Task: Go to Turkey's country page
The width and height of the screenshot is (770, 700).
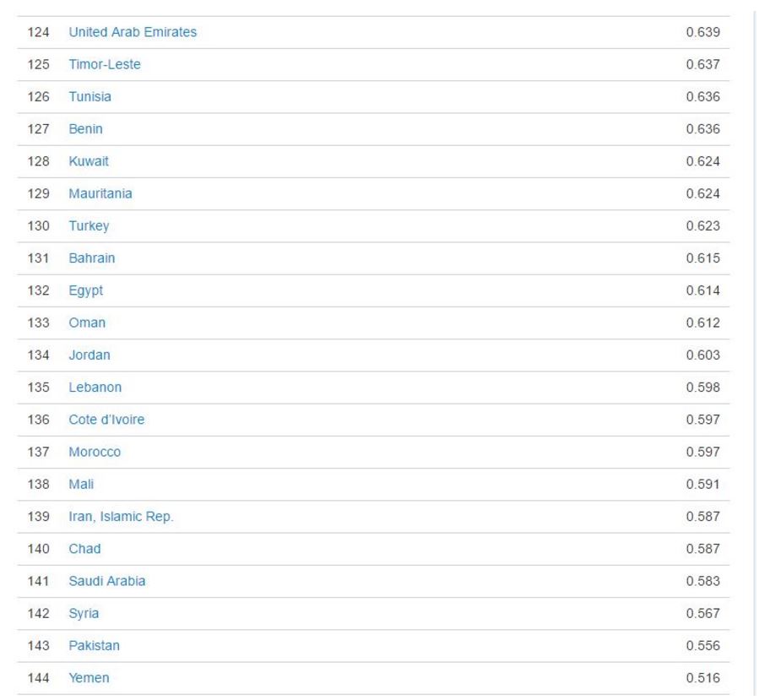Action: [89, 226]
